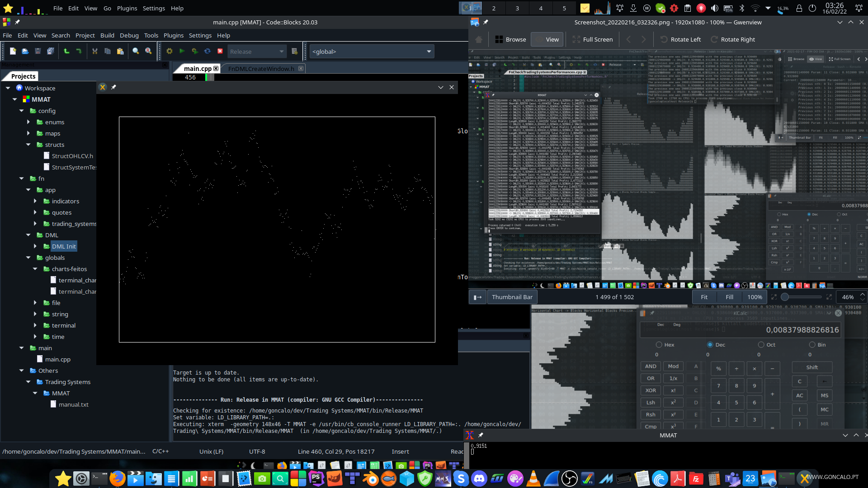Select the Oct radio button in KCalc

pyautogui.click(x=761, y=345)
